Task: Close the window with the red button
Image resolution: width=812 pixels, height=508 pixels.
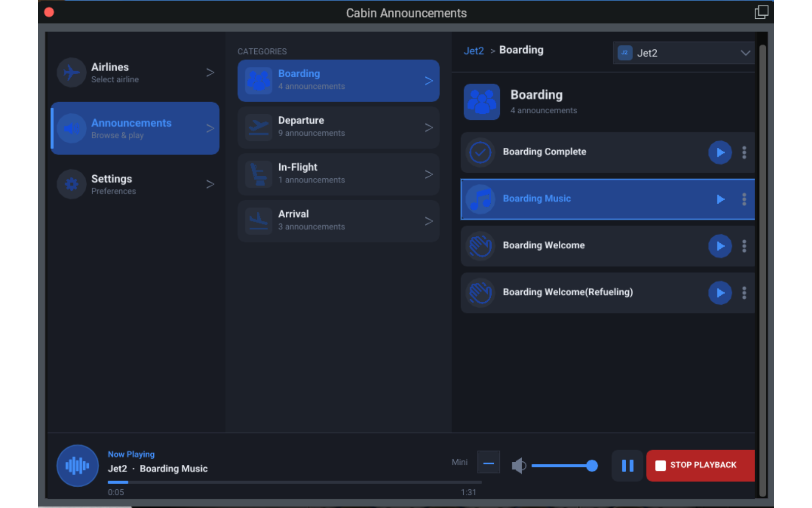Action: click(x=49, y=12)
